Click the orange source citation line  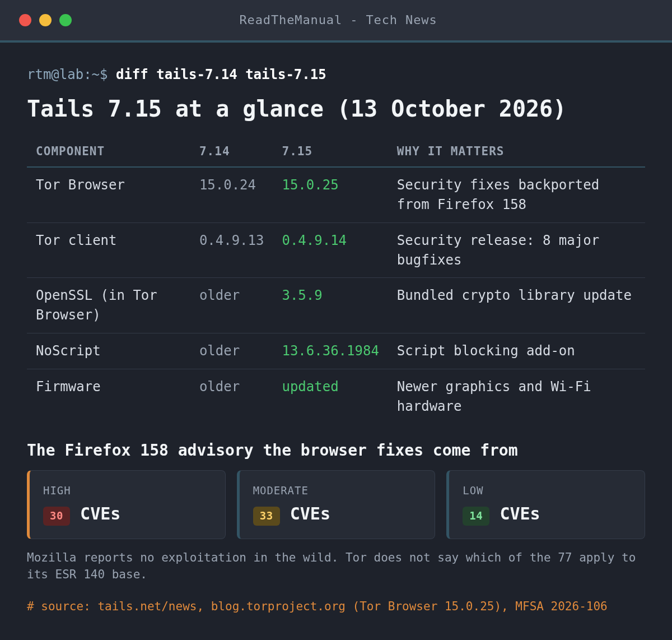[x=317, y=606]
